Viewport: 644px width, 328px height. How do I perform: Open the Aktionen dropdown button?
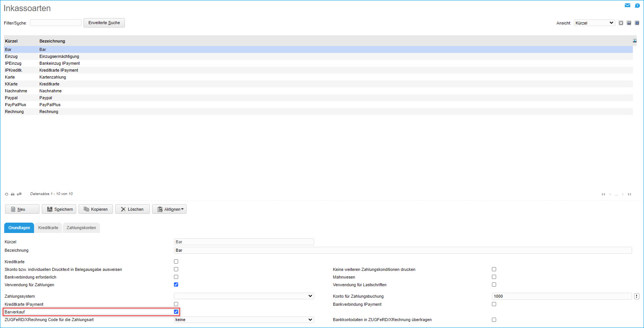(x=169, y=209)
